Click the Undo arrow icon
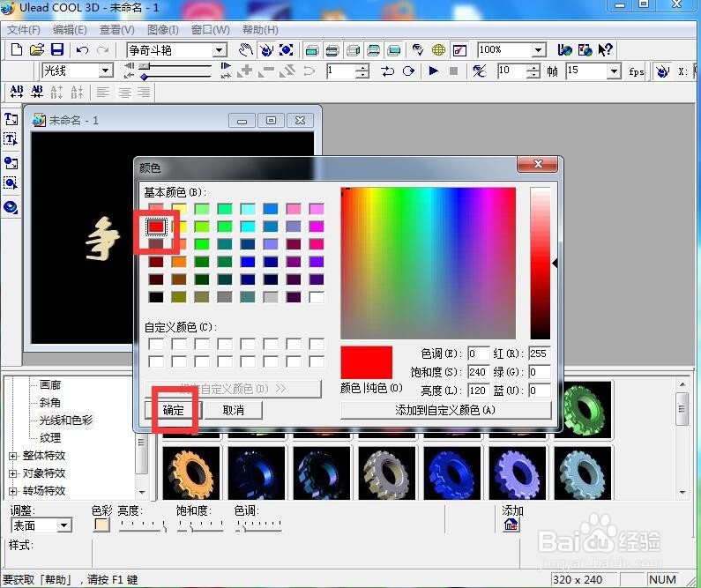 point(82,50)
